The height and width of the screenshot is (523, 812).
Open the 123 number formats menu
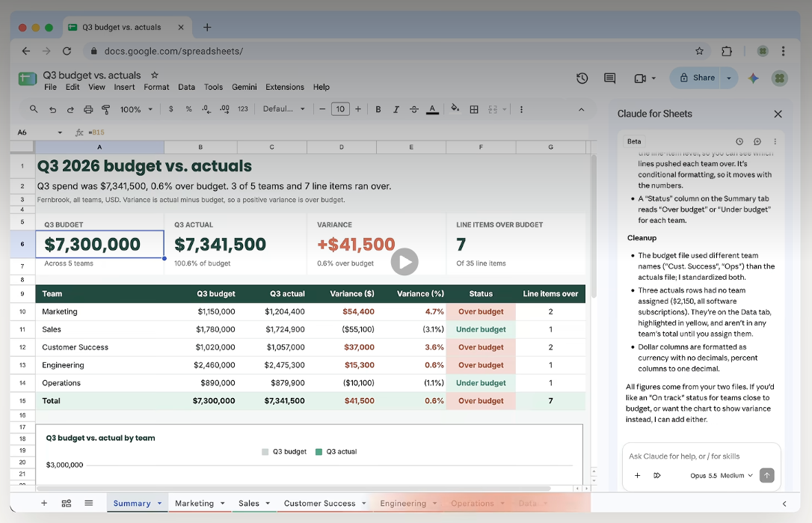point(243,109)
